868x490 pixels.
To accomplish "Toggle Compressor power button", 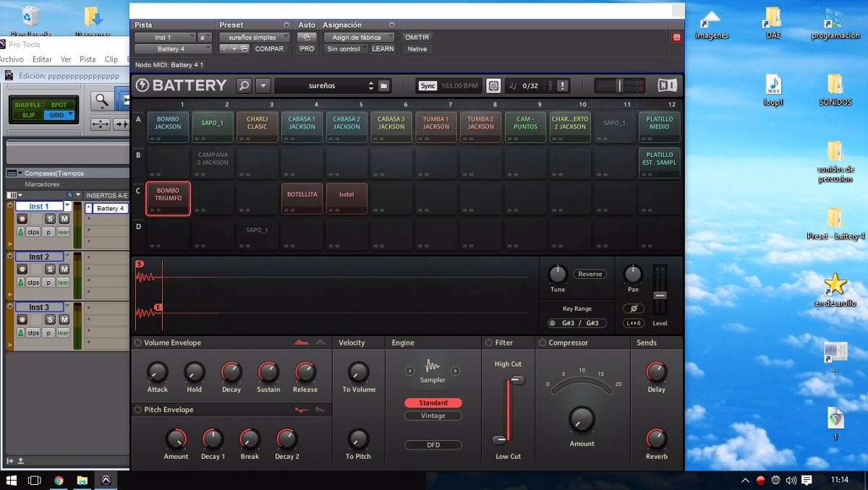I will point(542,343).
